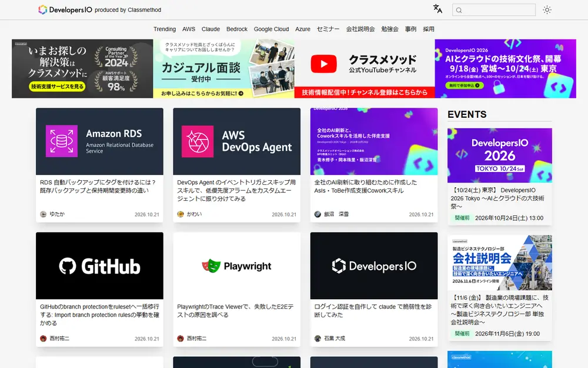Click date 2026.10.21 on RDS article
Viewport: 588px width, 368px height.
click(x=147, y=214)
